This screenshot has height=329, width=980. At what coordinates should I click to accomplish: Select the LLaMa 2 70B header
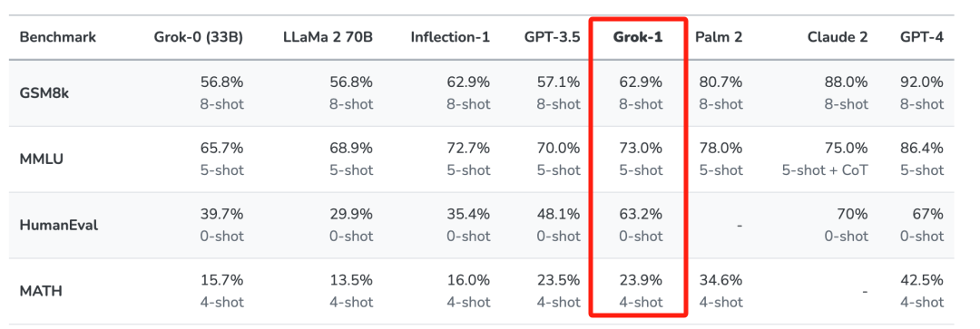[328, 37]
